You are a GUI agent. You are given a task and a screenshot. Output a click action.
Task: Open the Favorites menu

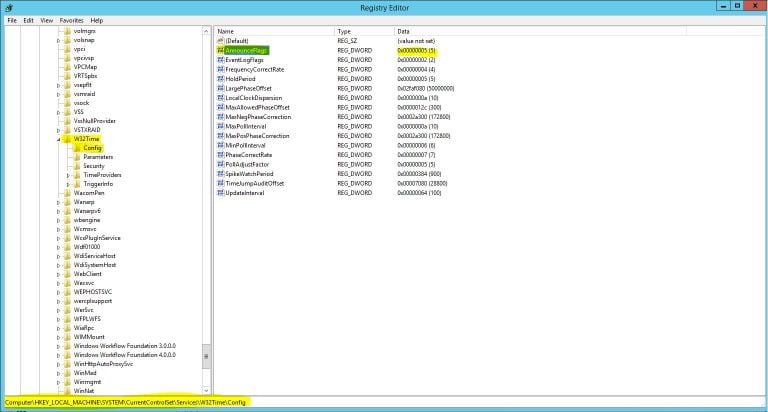(72, 21)
